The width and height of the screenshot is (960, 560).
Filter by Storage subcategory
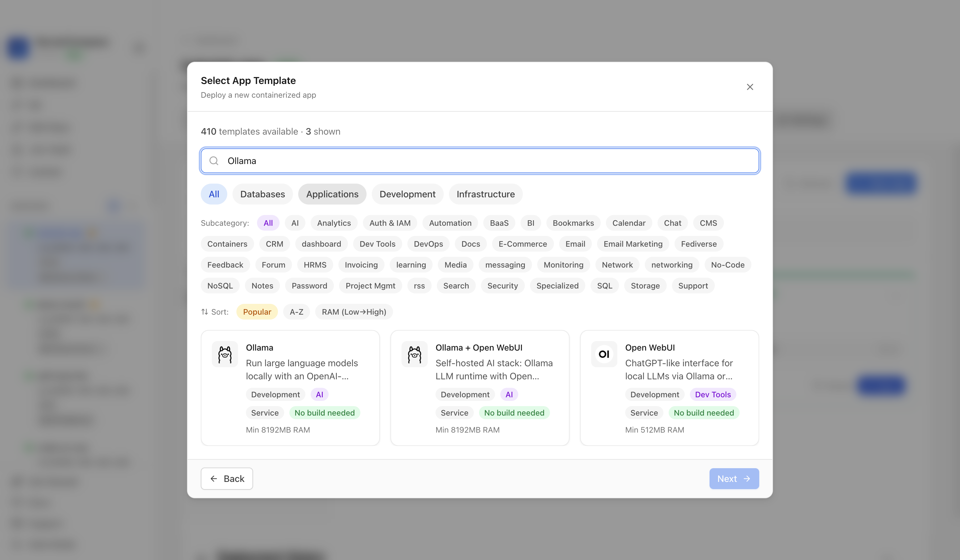pos(645,286)
